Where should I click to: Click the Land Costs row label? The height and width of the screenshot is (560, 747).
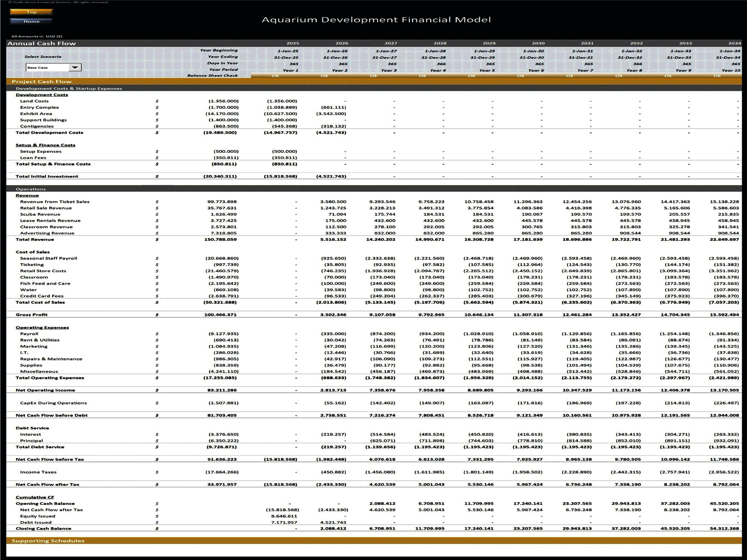(34, 101)
